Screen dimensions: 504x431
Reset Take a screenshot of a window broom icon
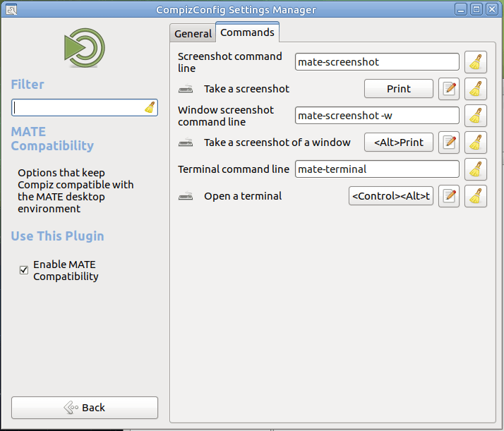click(476, 142)
